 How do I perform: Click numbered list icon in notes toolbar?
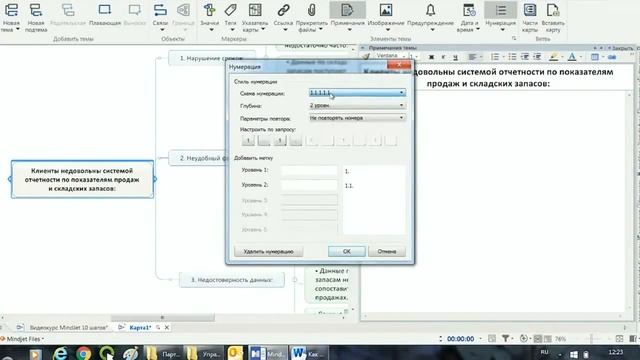click(494, 57)
